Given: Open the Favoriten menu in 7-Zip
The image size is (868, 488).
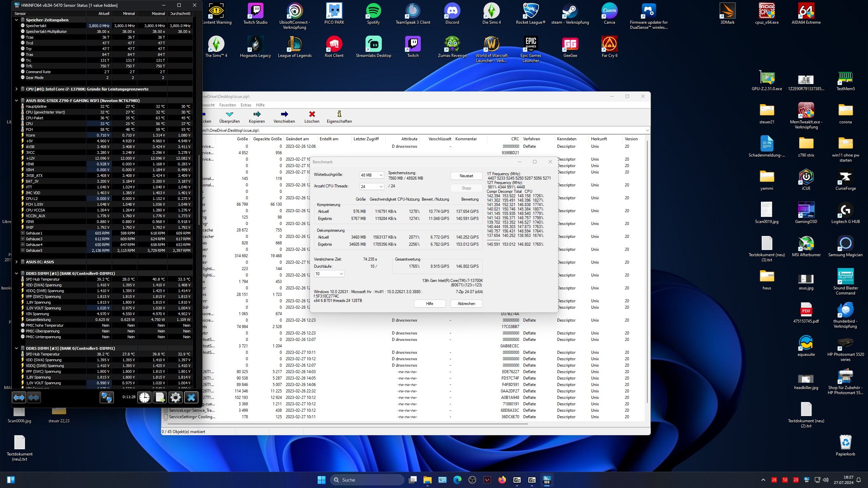Looking at the screenshot, I should (227, 105).
